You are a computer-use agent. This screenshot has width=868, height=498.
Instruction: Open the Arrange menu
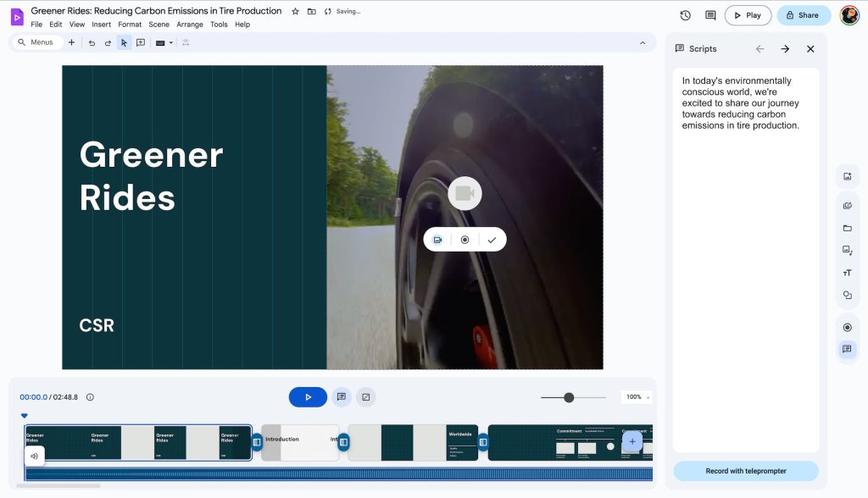click(190, 25)
